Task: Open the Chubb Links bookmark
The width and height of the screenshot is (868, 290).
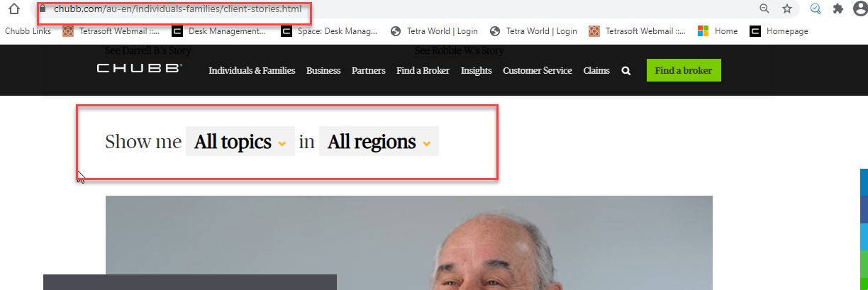Action: (x=28, y=31)
